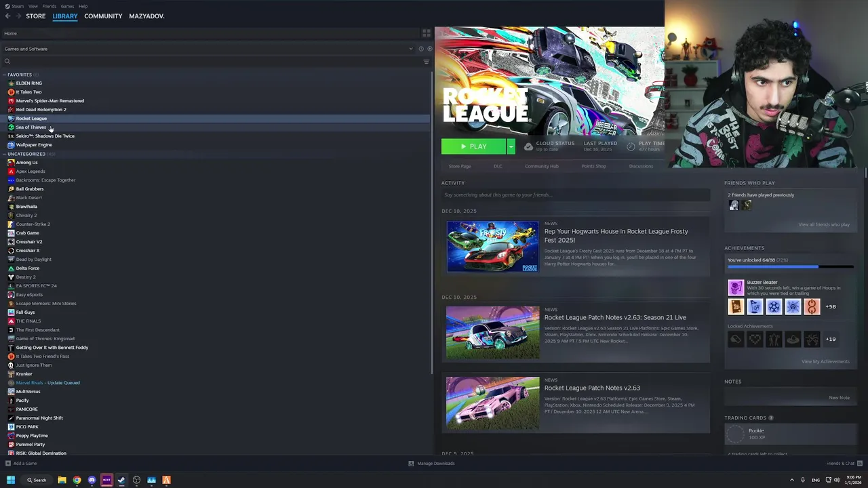The height and width of the screenshot is (488, 868).
Task: Go to the STORE tab
Action: pyautogui.click(x=36, y=16)
